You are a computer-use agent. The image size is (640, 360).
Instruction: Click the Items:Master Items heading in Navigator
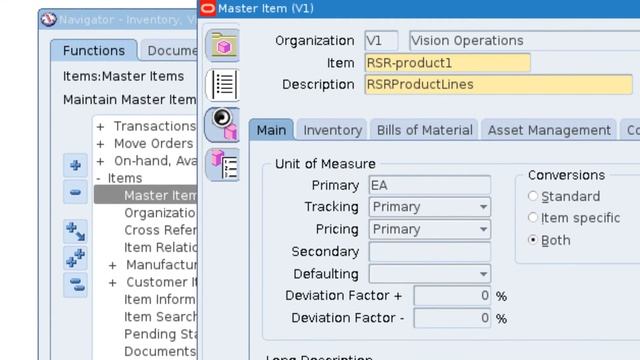click(x=123, y=76)
